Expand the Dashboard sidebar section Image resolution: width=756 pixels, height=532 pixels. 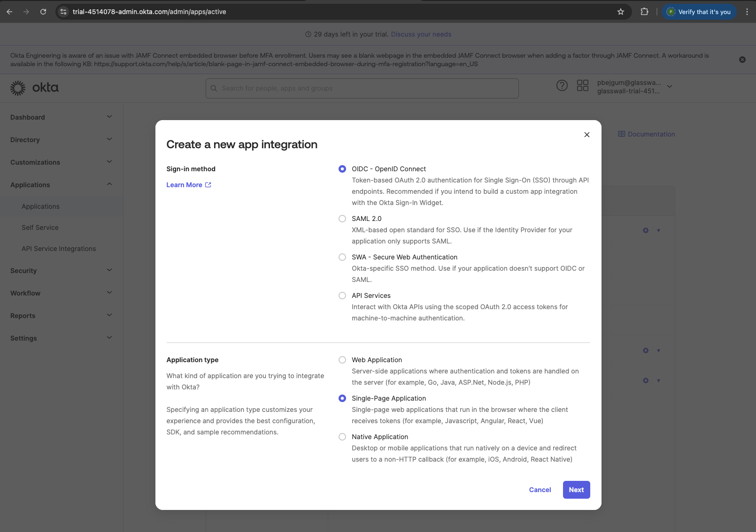62,117
